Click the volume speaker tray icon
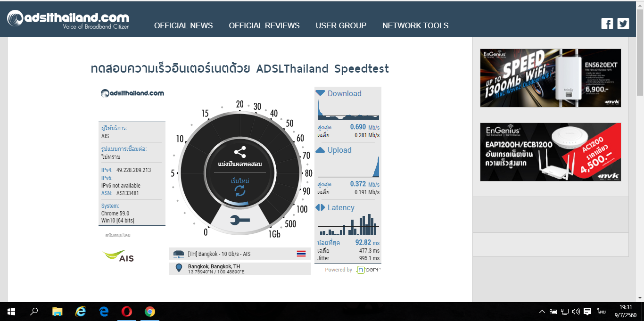 click(x=576, y=312)
